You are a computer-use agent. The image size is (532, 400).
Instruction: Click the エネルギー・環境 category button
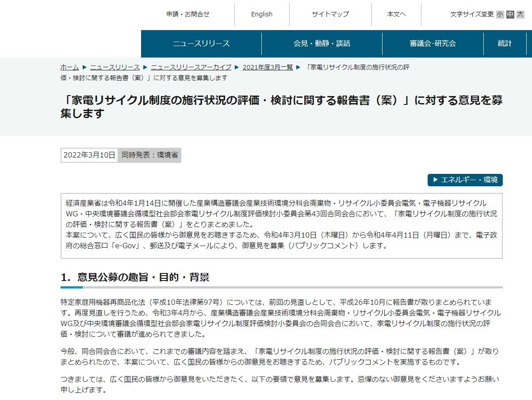(x=465, y=180)
